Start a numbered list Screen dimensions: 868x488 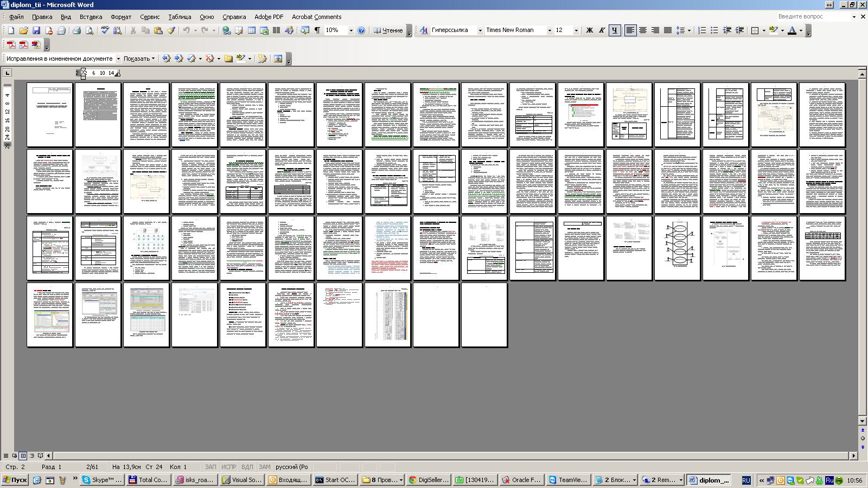coord(702,30)
